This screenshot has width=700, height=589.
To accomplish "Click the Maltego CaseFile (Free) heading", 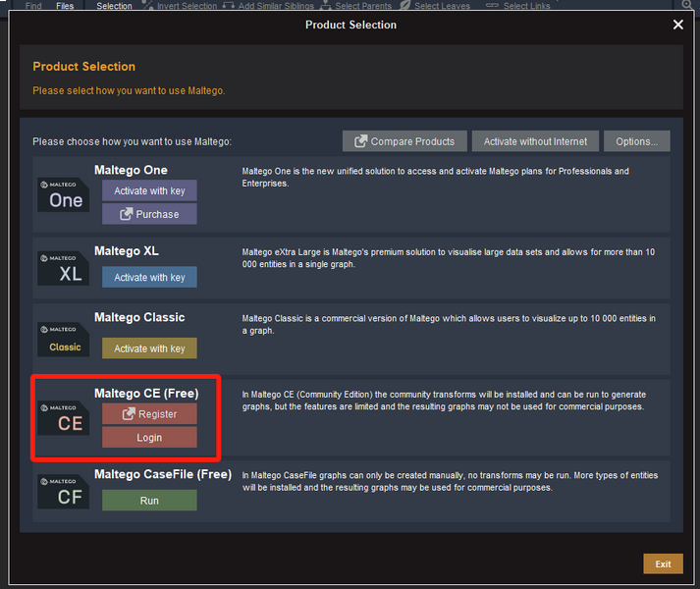I will [x=163, y=474].
